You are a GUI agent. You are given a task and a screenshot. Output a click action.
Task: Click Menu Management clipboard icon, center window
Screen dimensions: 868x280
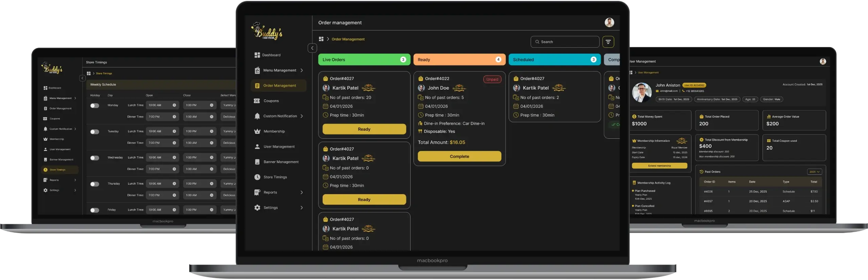[x=257, y=70]
